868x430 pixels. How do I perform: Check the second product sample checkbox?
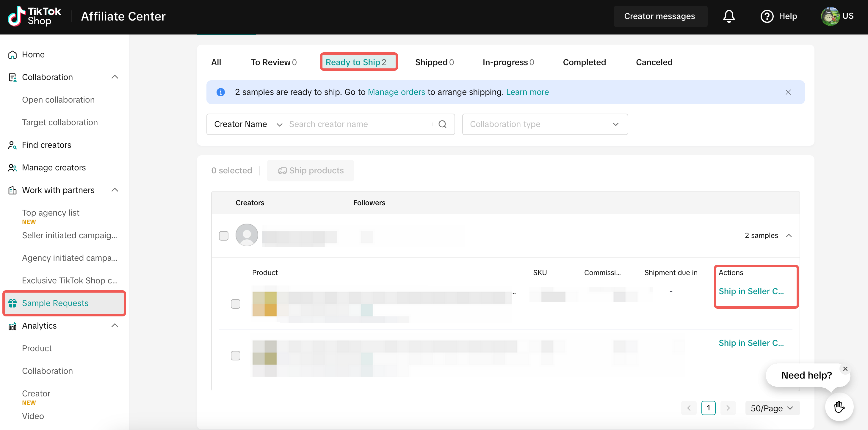236,356
